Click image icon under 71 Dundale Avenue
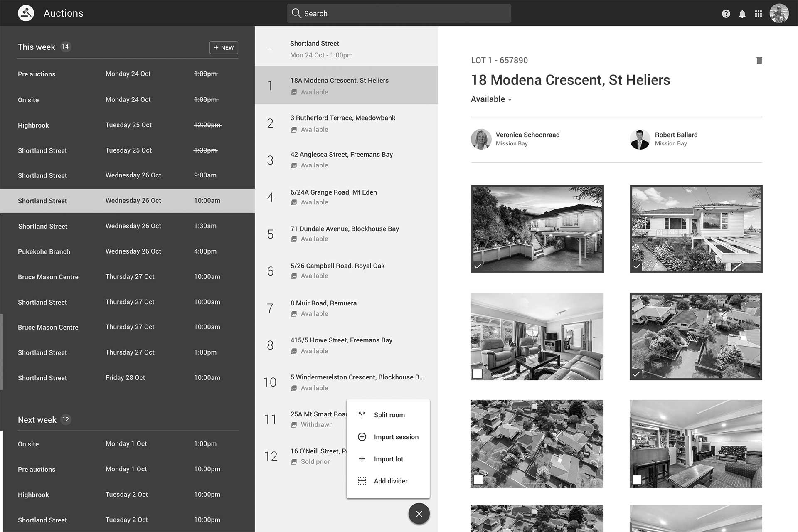The width and height of the screenshot is (798, 532). point(294,239)
